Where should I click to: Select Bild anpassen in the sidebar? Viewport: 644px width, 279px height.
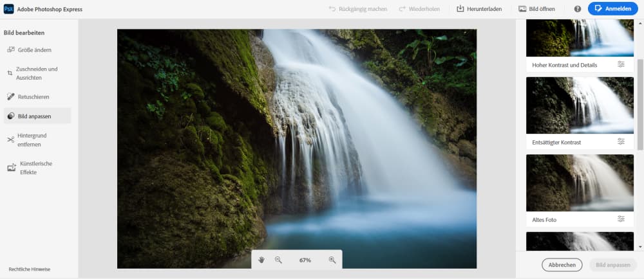37,116
